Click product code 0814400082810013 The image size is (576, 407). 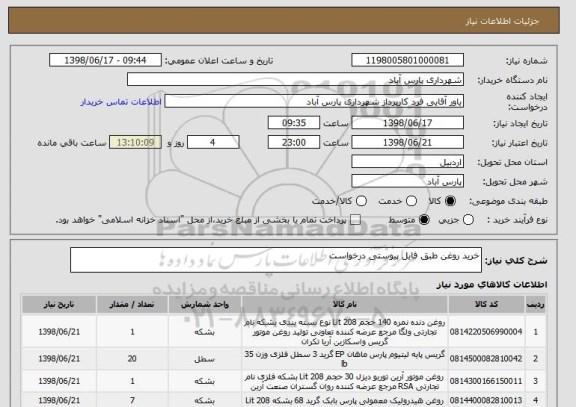[486, 400]
